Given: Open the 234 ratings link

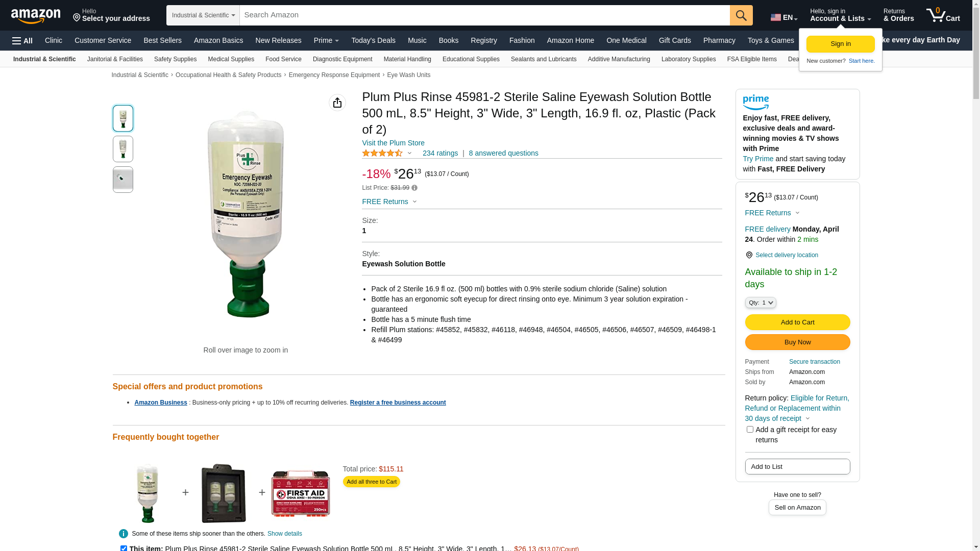Looking at the screenshot, I should click(440, 153).
